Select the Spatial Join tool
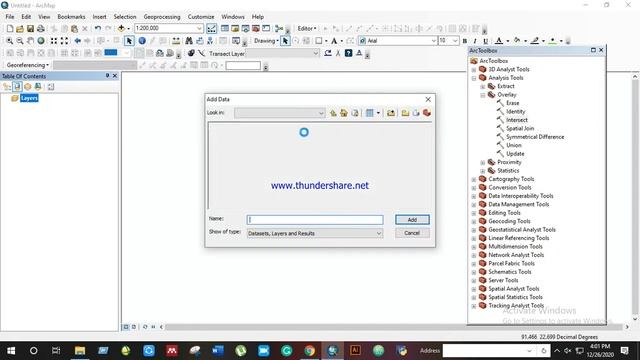640x360 pixels. pos(520,129)
